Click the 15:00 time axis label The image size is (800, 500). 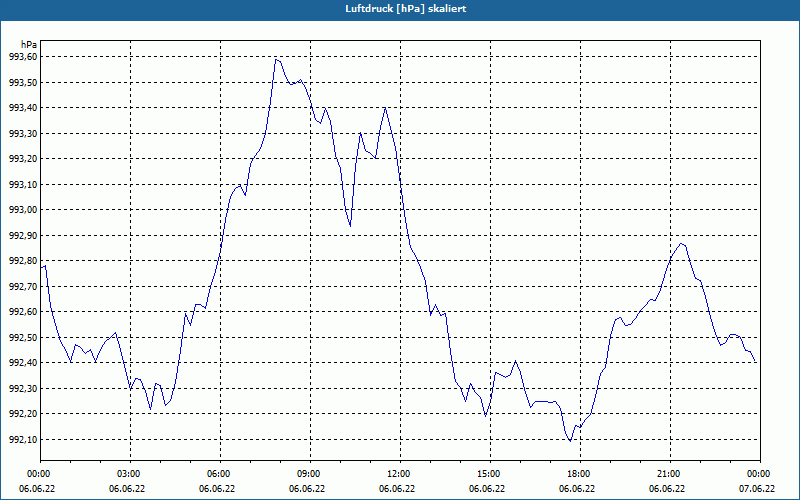click(490, 473)
